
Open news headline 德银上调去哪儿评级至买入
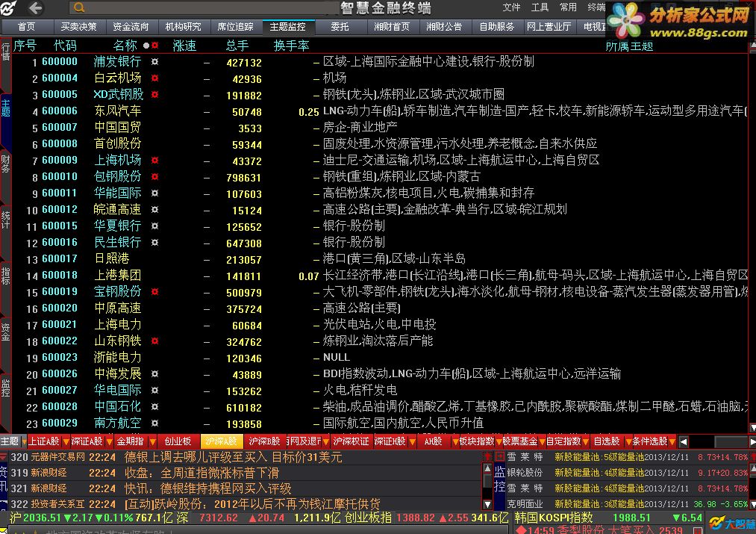tap(234, 457)
